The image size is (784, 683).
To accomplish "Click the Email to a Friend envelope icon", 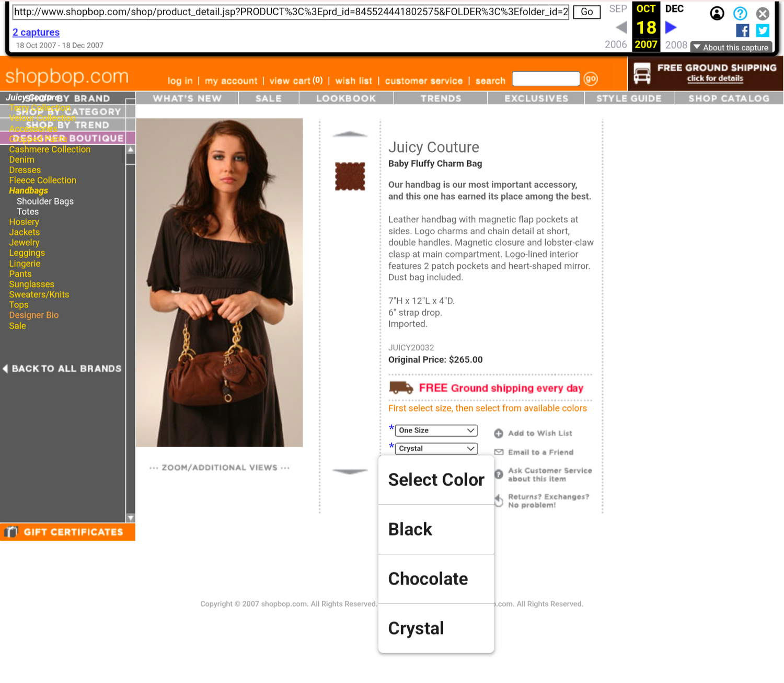I will tap(499, 452).
